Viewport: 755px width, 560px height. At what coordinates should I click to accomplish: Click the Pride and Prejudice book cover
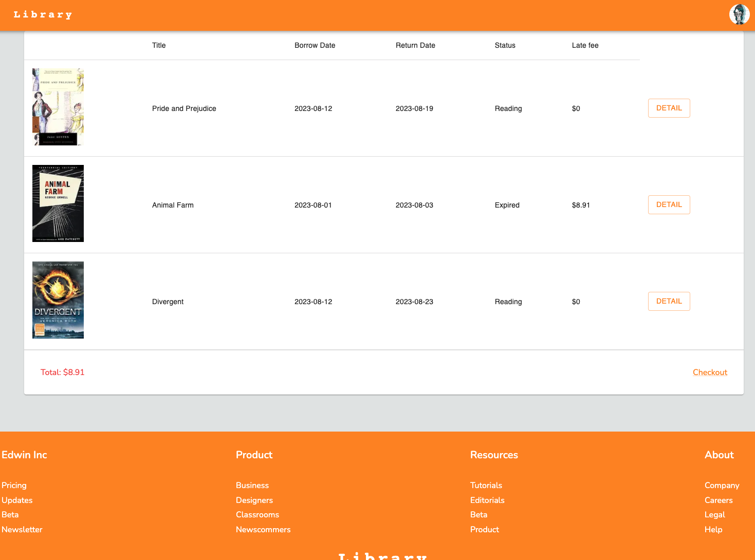58,106
